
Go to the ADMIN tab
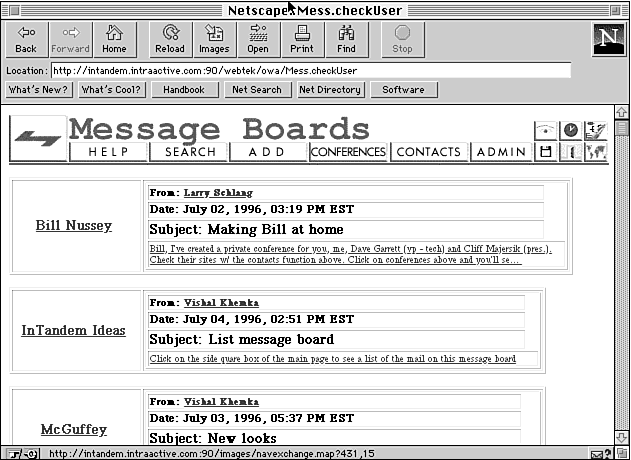point(501,152)
